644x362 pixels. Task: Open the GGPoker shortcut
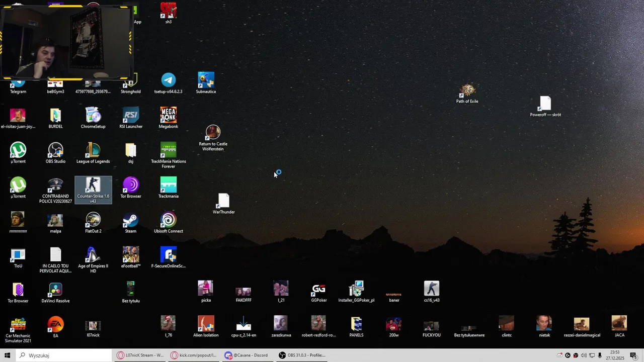[319, 292]
